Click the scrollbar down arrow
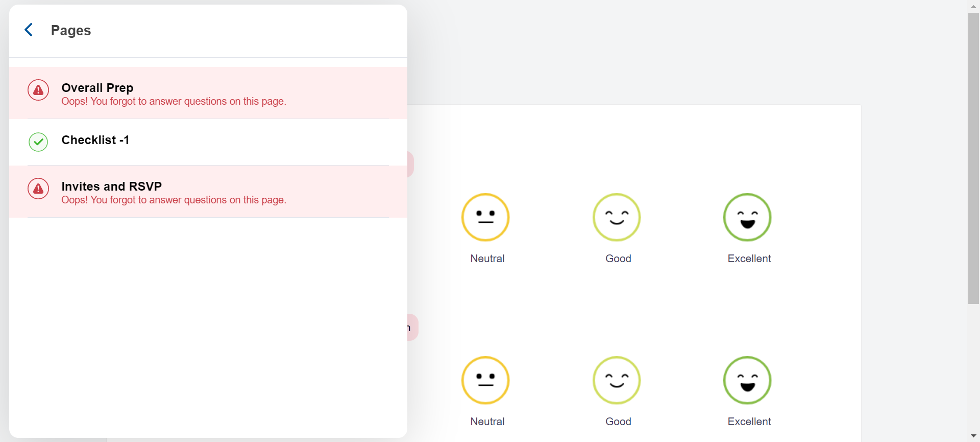Screen dimensions: 980x442 (x=973, y=436)
